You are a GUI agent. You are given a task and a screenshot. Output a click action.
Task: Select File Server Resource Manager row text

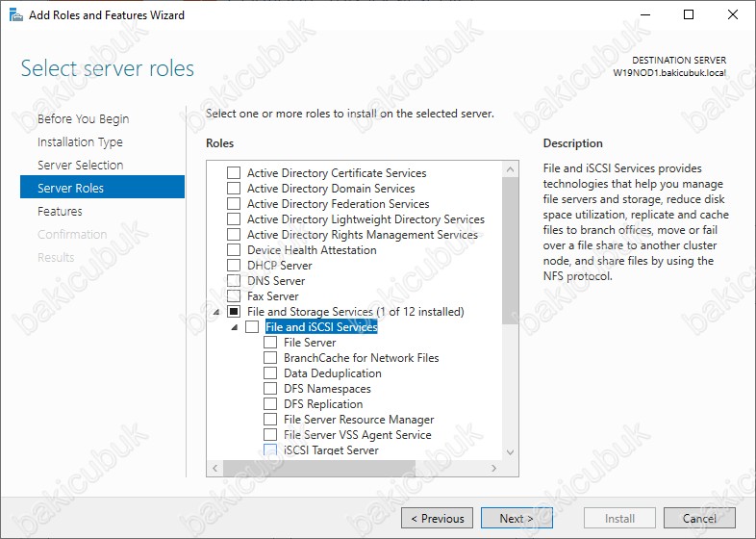[x=359, y=420]
